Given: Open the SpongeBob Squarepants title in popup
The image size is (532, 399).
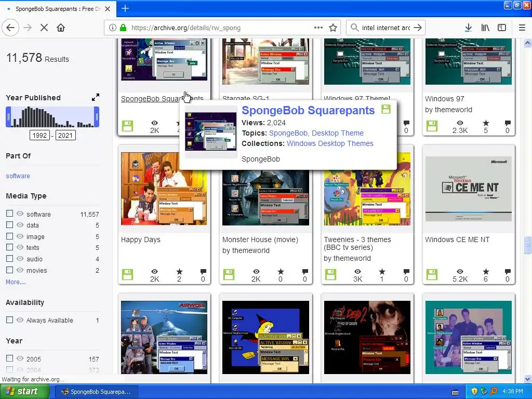Looking at the screenshot, I should click(308, 110).
